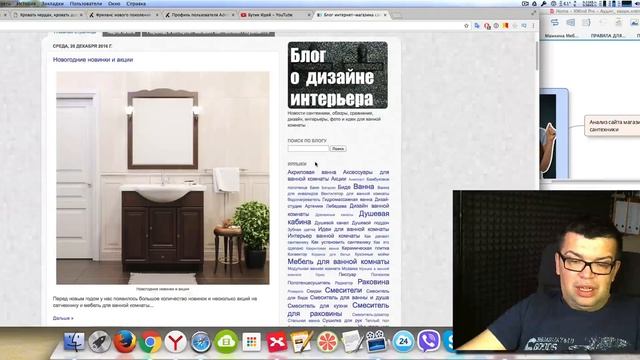Open the 'Интерьер ванной комнаты' tag

coord(324,236)
